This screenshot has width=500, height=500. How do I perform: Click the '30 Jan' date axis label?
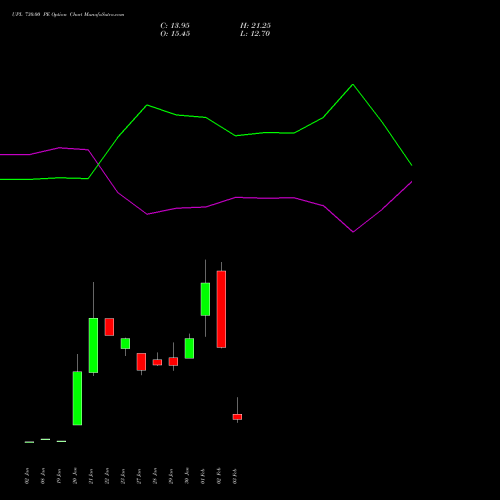187,476
